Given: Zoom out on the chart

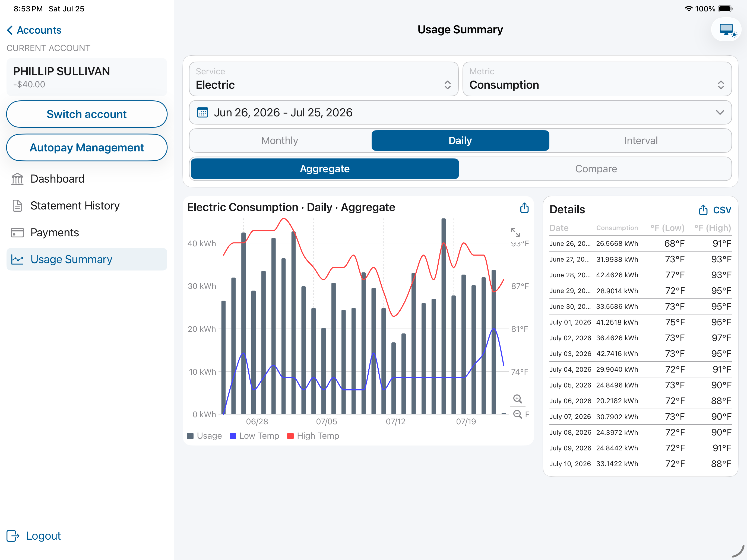Looking at the screenshot, I should (517, 414).
